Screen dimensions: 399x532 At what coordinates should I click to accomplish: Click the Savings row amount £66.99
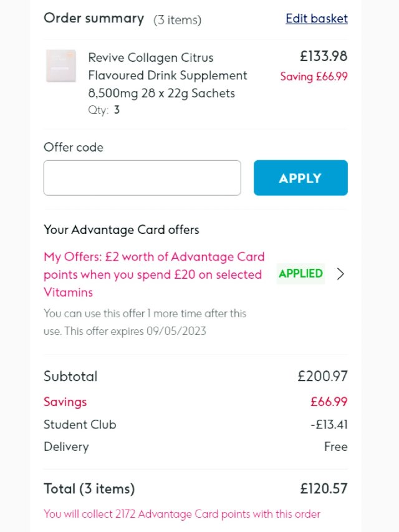pyautogui.click(x=329, y=402)
